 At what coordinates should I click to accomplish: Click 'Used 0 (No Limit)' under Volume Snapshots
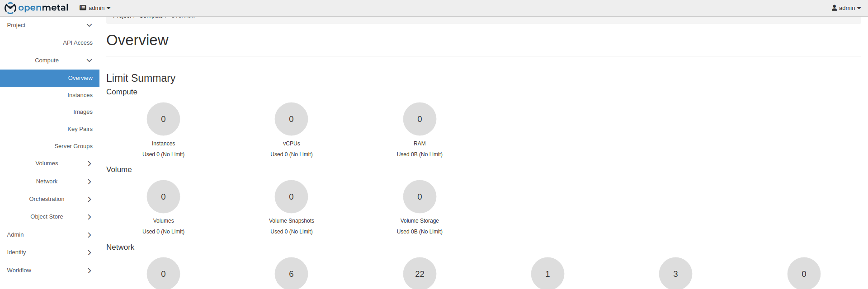click(291, 232)
